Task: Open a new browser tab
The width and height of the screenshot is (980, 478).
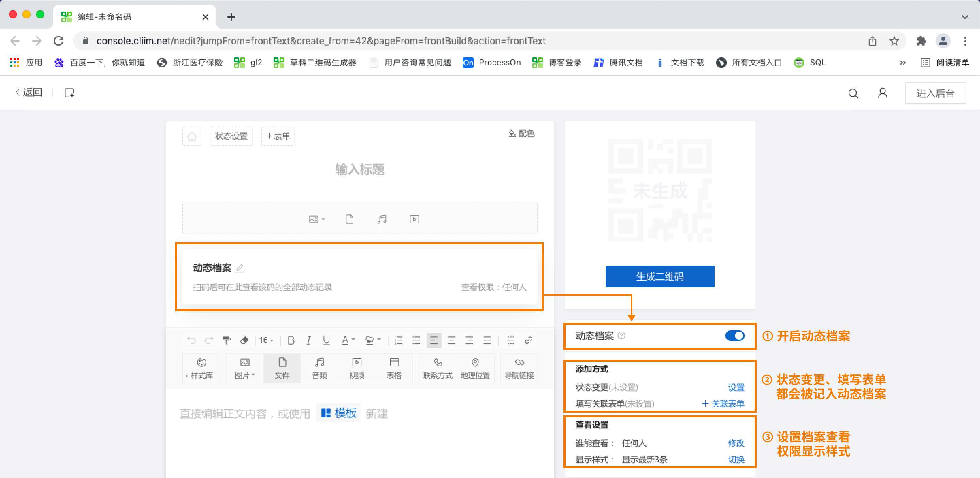Action: (231, 17)
